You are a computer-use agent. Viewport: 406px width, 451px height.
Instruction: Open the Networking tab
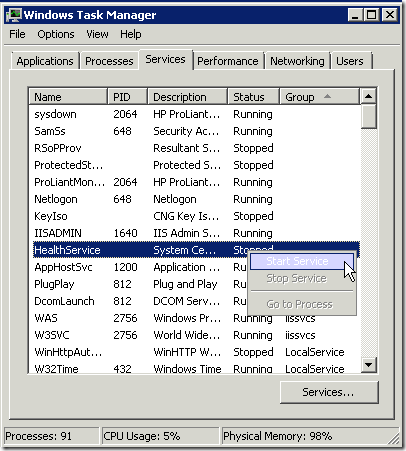click(x=297, y=61)
